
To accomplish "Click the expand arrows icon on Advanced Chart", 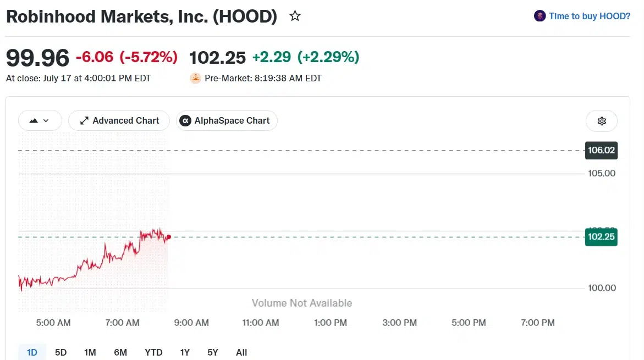I will [x=84, y=121].
